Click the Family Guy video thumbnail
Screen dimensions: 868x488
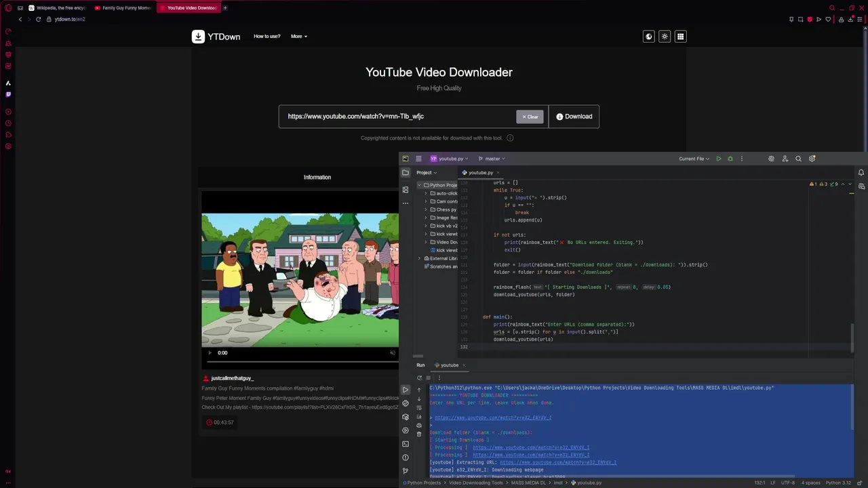pyautogui.click(x=300, y=280)
